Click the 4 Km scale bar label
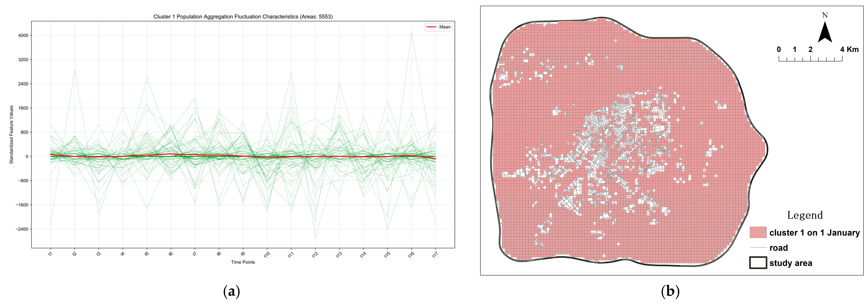 tap(849, 49)
